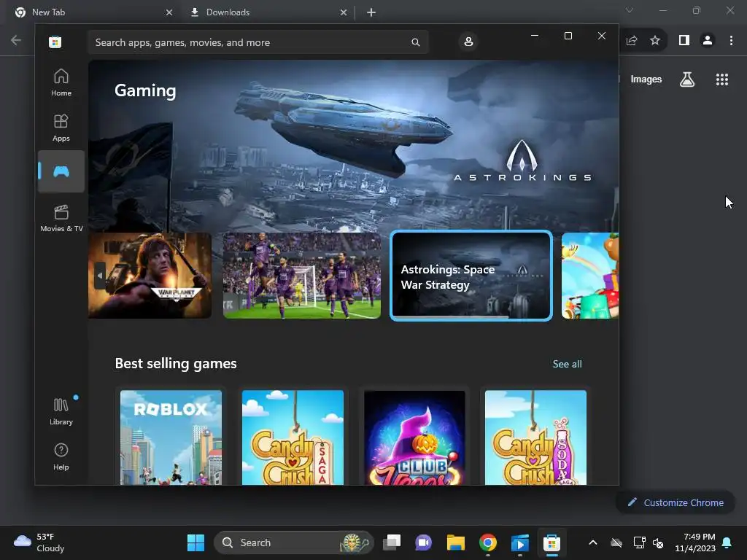Click the Microsoft Store taskbar icon

pos(551,542)
